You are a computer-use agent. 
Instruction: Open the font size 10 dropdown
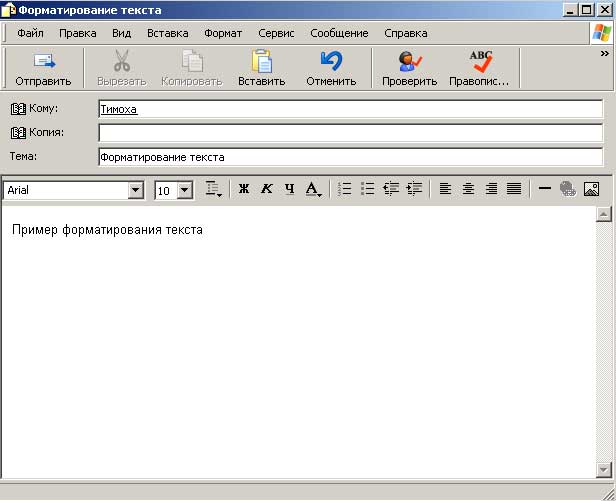pyautogui.click(x=184, y=190)
